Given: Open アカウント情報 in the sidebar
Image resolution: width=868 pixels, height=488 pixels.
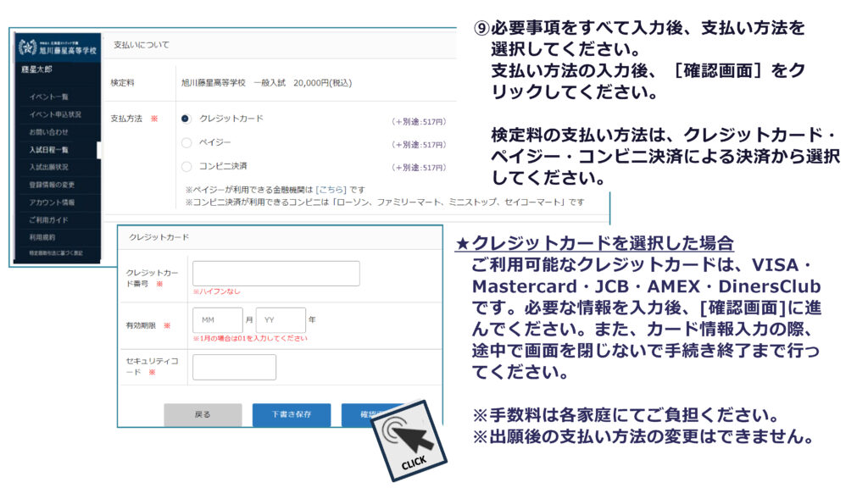Looking at the screenshot, I should (52, 202).
